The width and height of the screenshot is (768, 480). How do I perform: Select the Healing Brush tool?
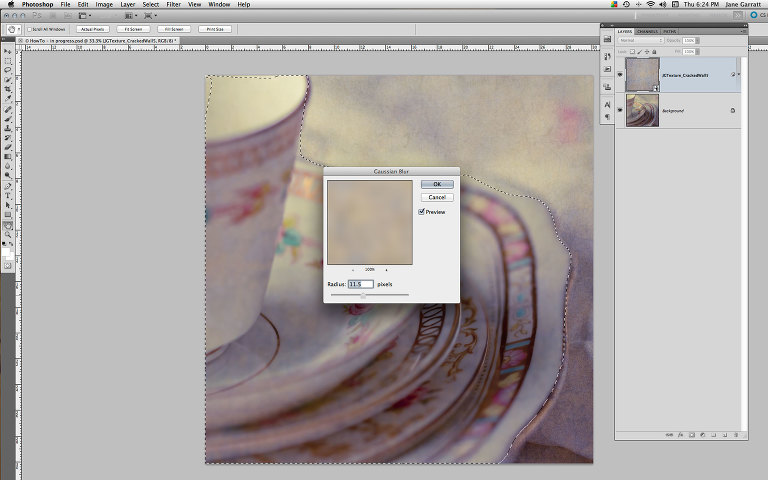pos(7,110)
